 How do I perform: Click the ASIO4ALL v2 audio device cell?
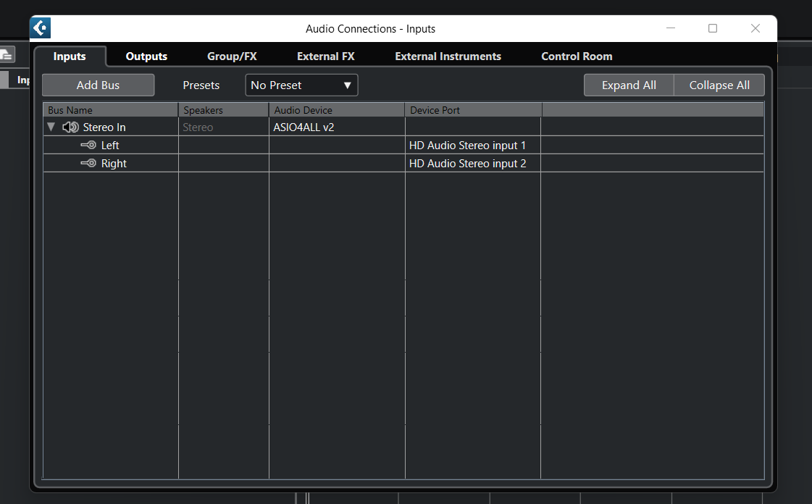click(x=337, y=127)
